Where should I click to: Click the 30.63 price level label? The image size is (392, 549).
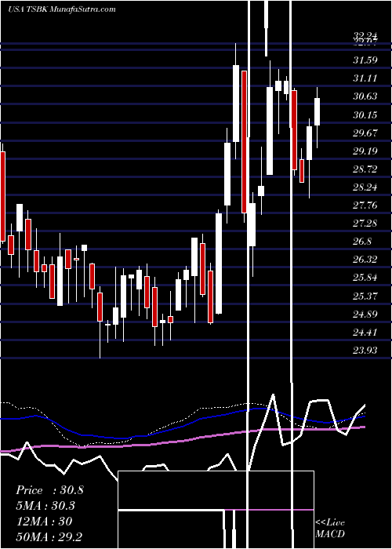click(365, 96)
